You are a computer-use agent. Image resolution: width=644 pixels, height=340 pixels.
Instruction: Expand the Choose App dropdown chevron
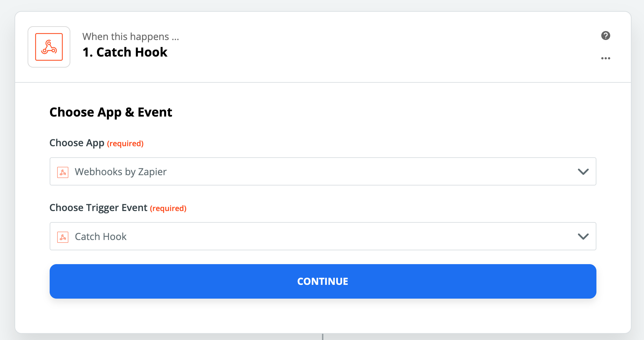[x=583, y=171]
